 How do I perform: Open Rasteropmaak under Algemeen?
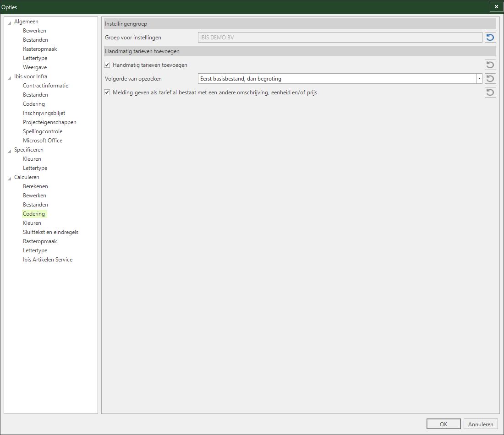point(40,49)
